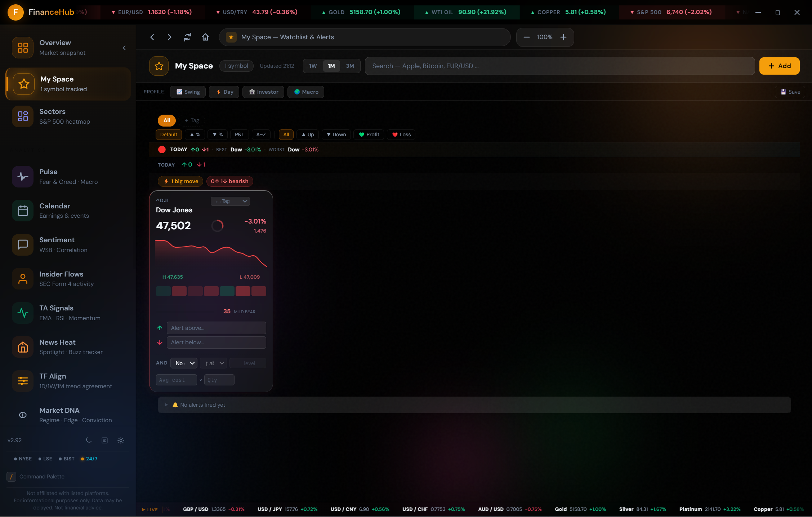The height and width of the screenshot is (517, 812).
Task: Go back with the left arrow
Action: 152,37
